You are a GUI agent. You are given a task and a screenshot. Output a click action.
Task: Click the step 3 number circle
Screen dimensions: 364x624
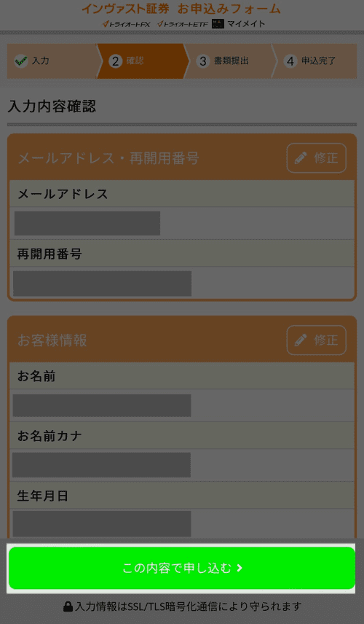tap(203, 61)
